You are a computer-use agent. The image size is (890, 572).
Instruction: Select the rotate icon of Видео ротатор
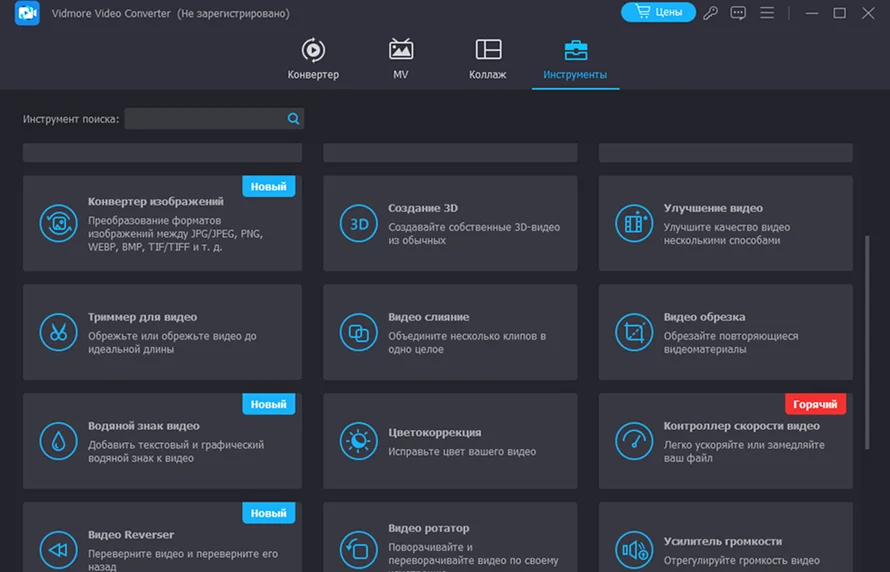[x=358, y=550]
